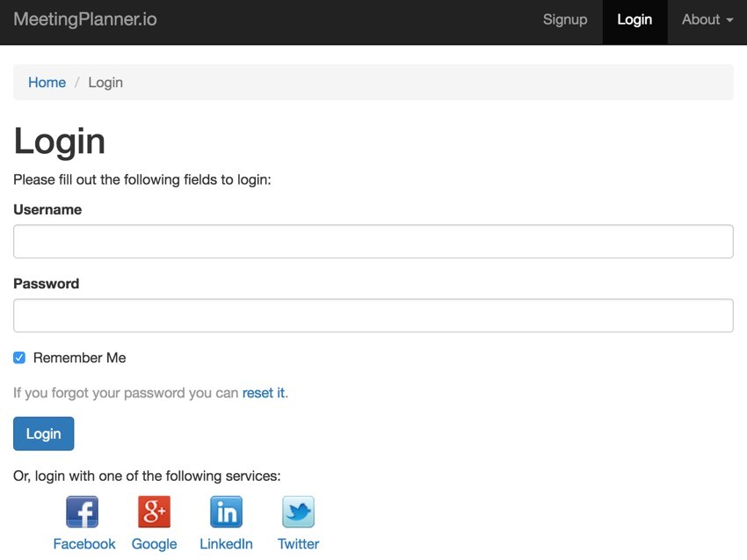Click the Twitter text link
This screenshot has width=747, height=560.
pos(298,544)
